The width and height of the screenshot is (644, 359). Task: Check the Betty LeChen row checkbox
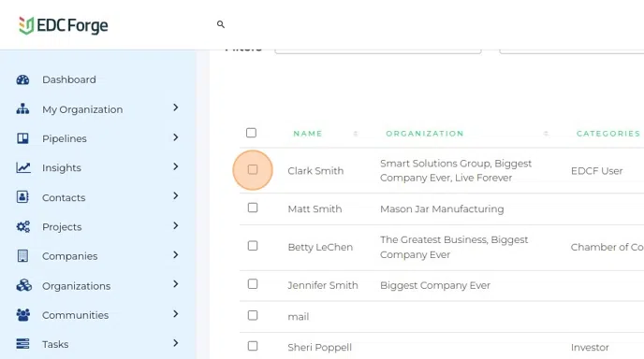tap(253, 246)
